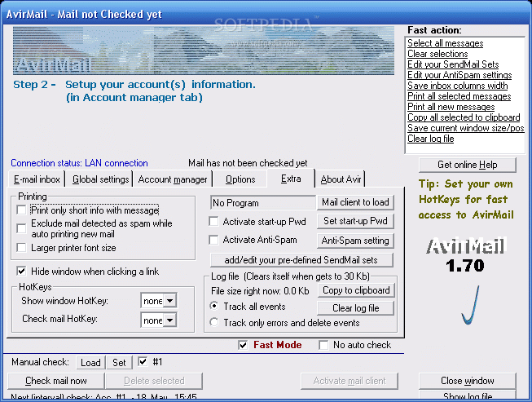
Task: Click Print all selected messages link
Action: pos(459,96)
